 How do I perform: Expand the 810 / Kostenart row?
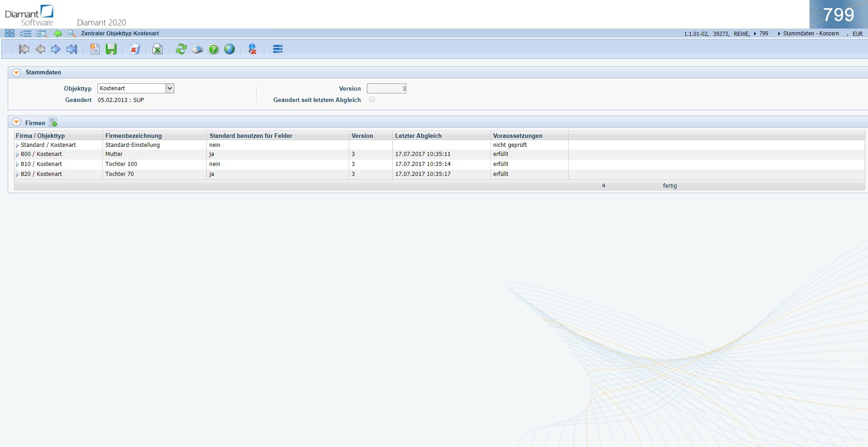pos(17,165)
